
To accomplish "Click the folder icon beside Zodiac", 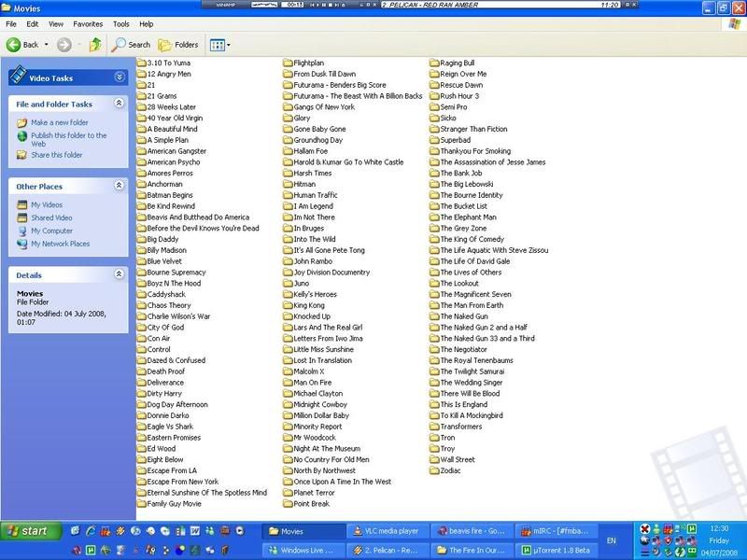I will [434, 470].
